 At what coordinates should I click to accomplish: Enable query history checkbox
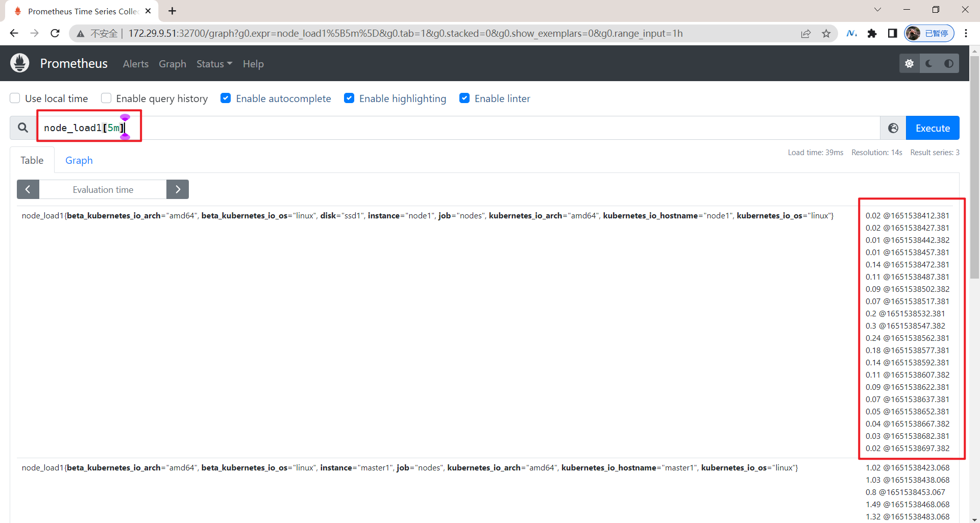(106, 98)
